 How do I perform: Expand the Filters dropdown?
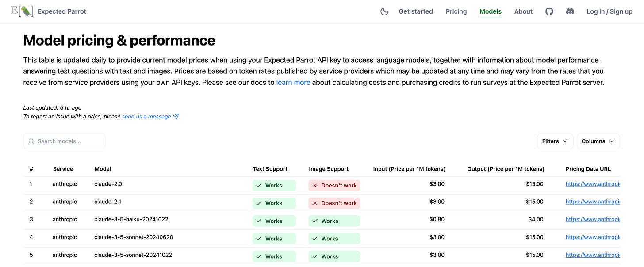click(555, 141)
